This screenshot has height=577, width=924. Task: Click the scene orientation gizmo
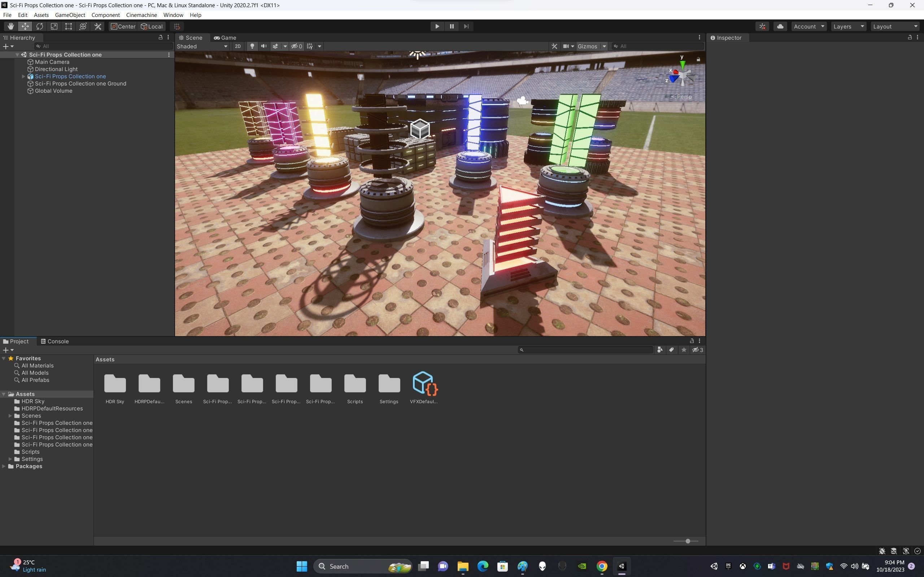click(x=682, y=76)
